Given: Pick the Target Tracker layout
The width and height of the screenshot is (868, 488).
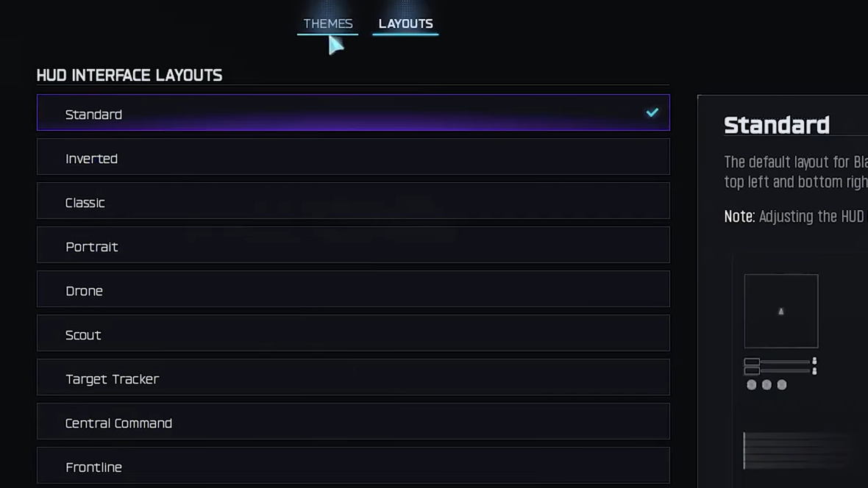Looking at the screenshot, I should tap(353, 378).
